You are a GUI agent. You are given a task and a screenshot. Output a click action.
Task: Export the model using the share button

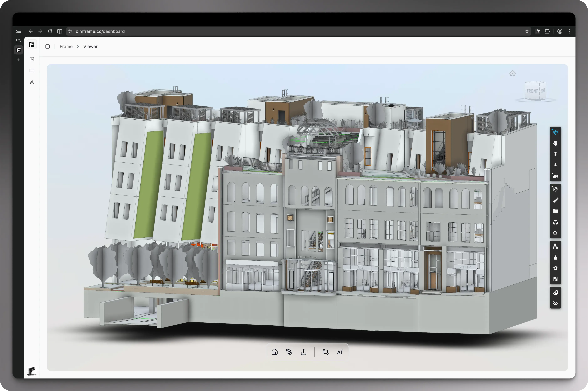303,352
